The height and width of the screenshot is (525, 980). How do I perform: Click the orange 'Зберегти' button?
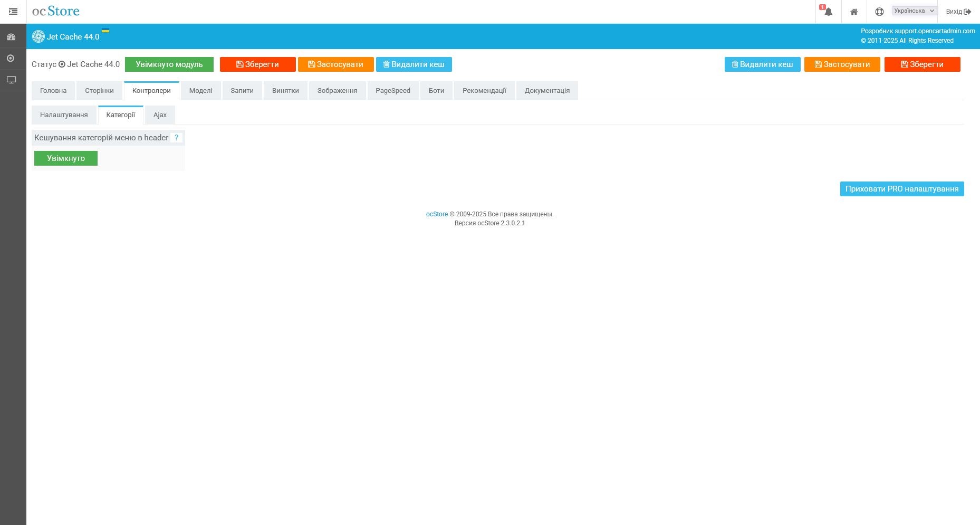point(257,64)
